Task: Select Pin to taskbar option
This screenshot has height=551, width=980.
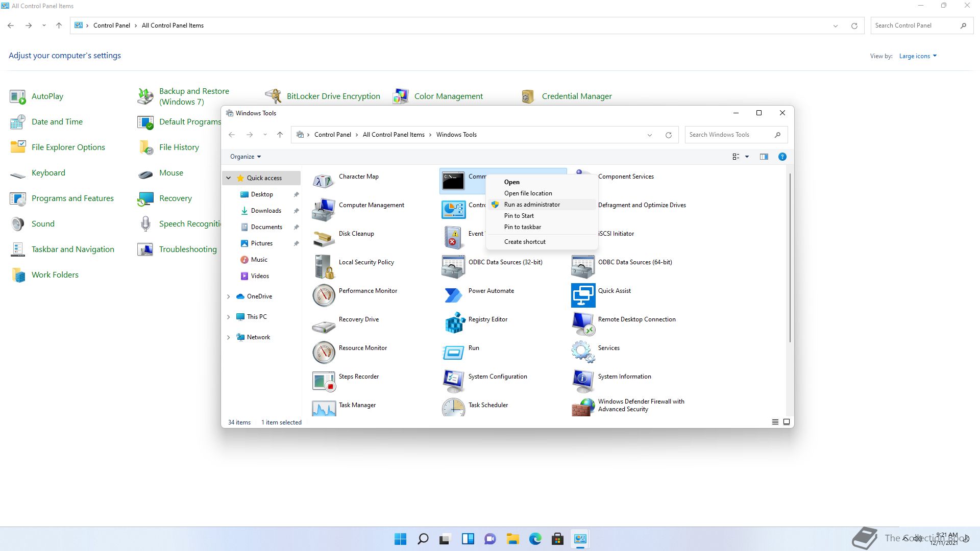Action: [x=542, y=227]
